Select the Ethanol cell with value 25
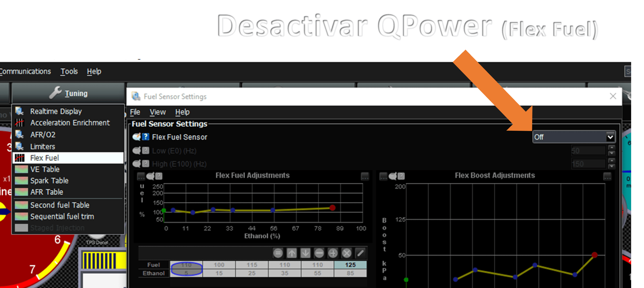This screenshot has width=644, height=288. click(252, 273)
